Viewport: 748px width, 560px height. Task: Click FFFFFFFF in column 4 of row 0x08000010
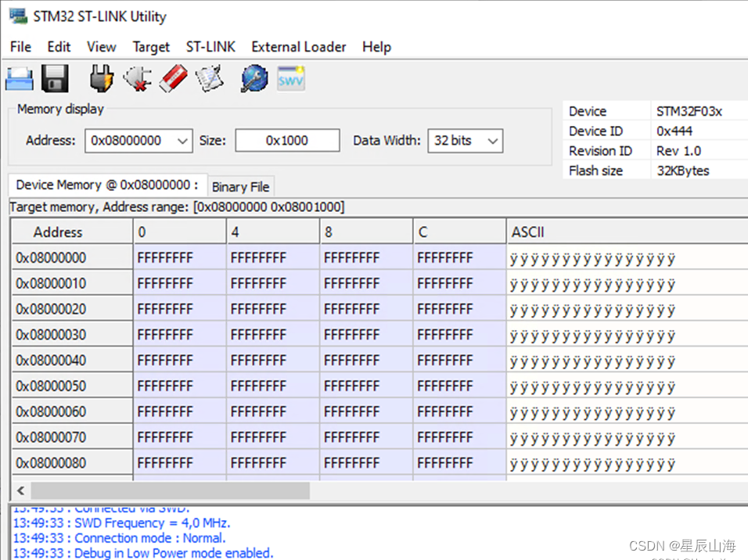point(272,283)
